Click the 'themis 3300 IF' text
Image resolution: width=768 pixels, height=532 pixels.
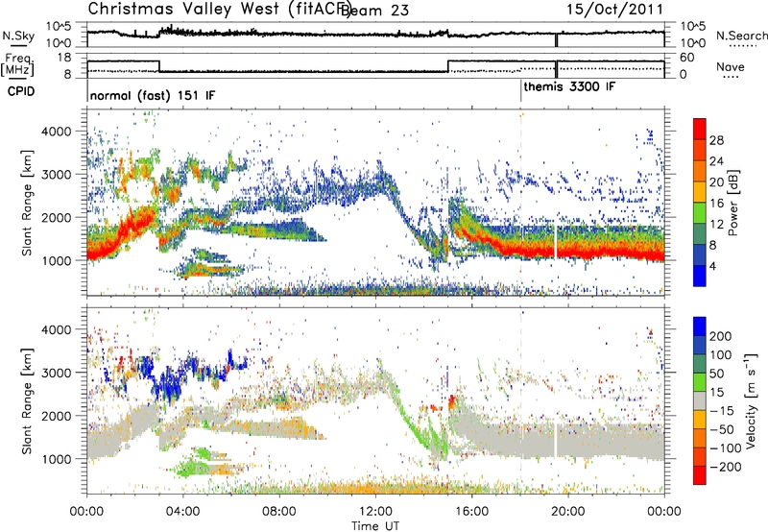[x=569, y=87]
